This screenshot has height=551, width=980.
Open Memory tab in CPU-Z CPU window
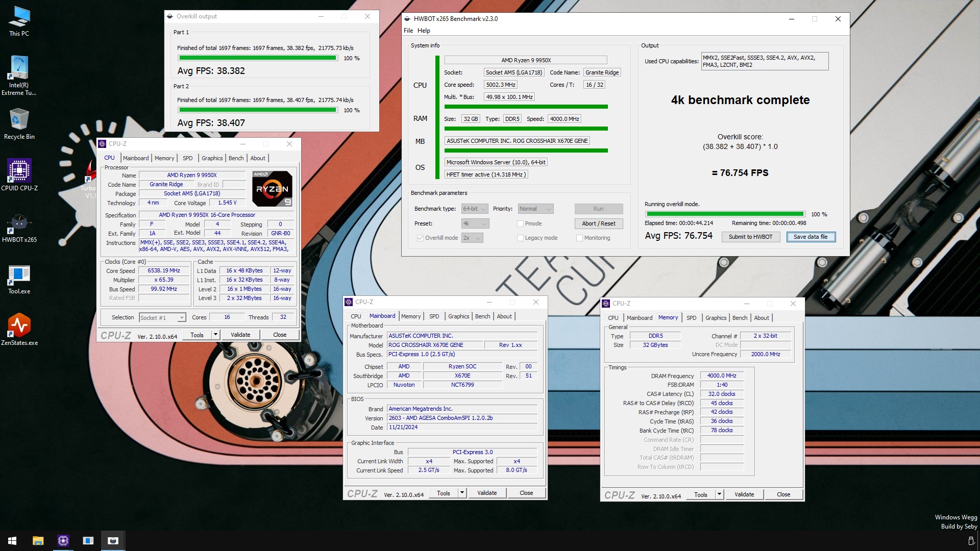tap(164, 158)
